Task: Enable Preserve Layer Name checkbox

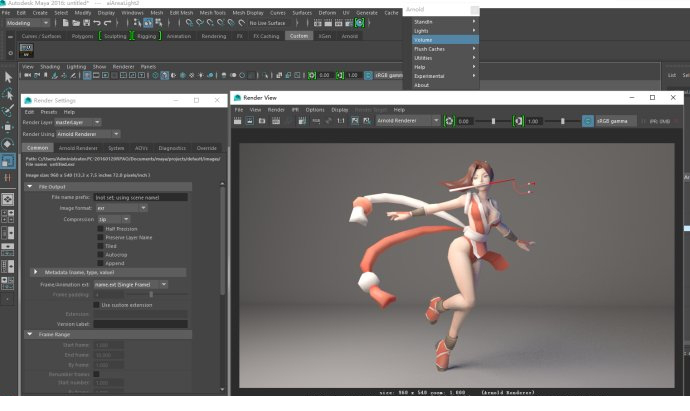Action: [x=100, y=237]
